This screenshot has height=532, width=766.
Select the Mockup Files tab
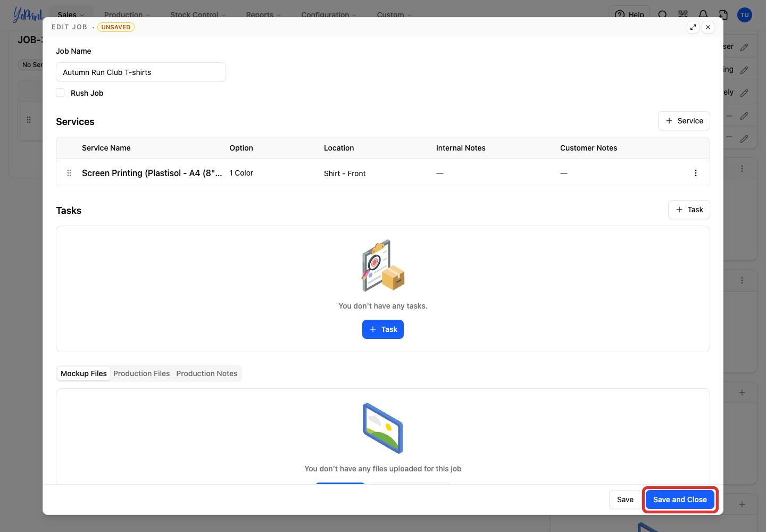pyautogui.click(x=84, y=373)
